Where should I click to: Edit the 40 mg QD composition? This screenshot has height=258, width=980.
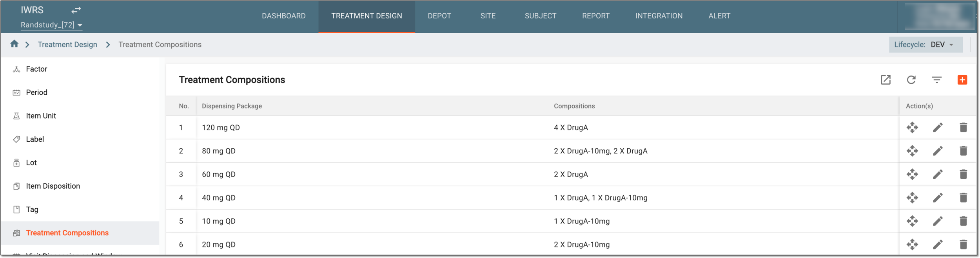pos(938,198)
